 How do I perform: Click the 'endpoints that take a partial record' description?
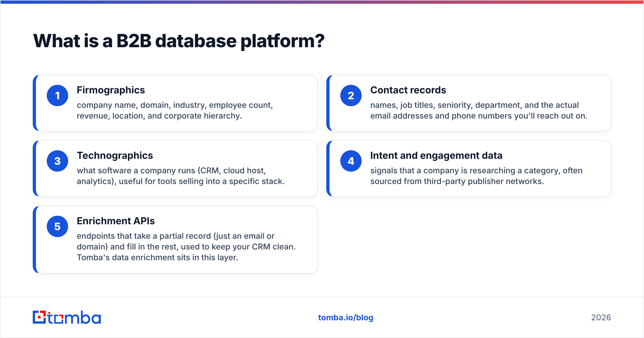tap(186, 247)
